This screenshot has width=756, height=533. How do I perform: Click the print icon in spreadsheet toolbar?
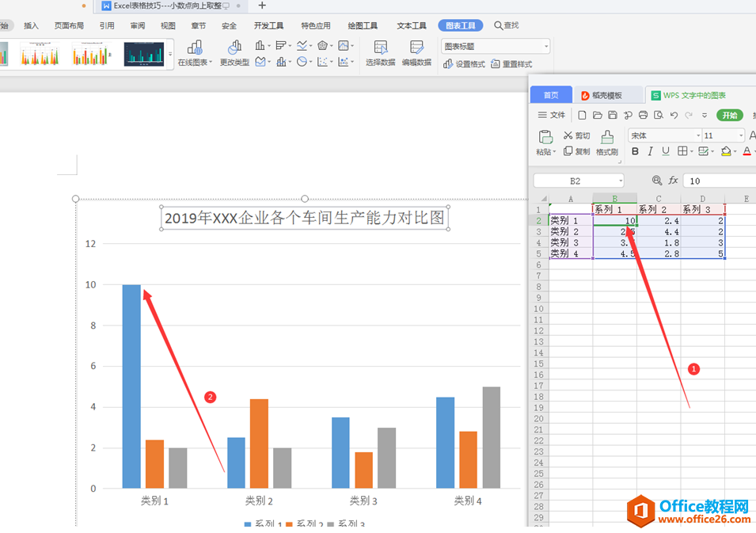pos(643,115)
